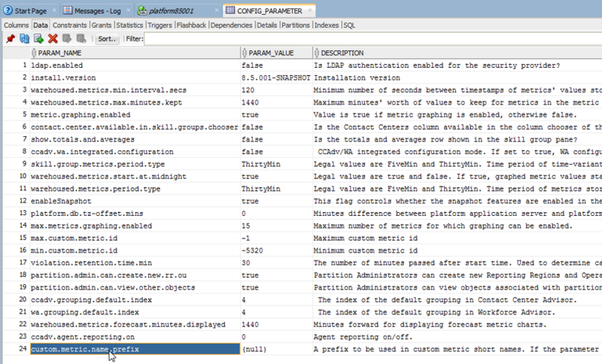The width and height of the screenshot is (602, 364).
Task: Insert a new row with the plus icon
Action: pos(38,38)
